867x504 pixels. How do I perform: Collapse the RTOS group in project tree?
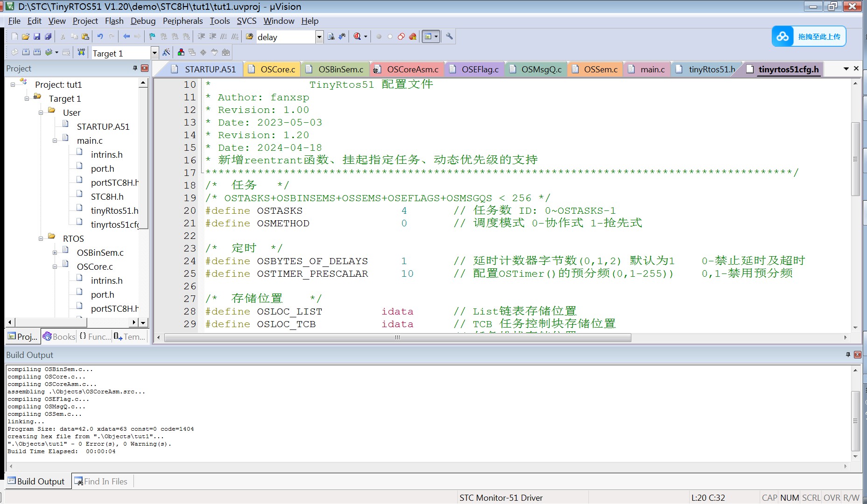coord(41,238)
